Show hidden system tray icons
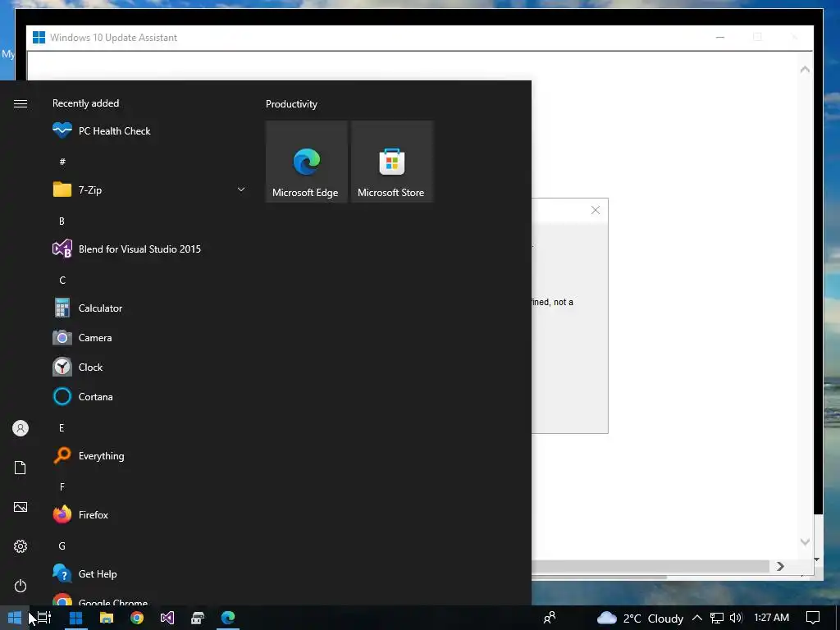Screen dimensions: 840x630 pyautogui.click(x=697, y=618)
